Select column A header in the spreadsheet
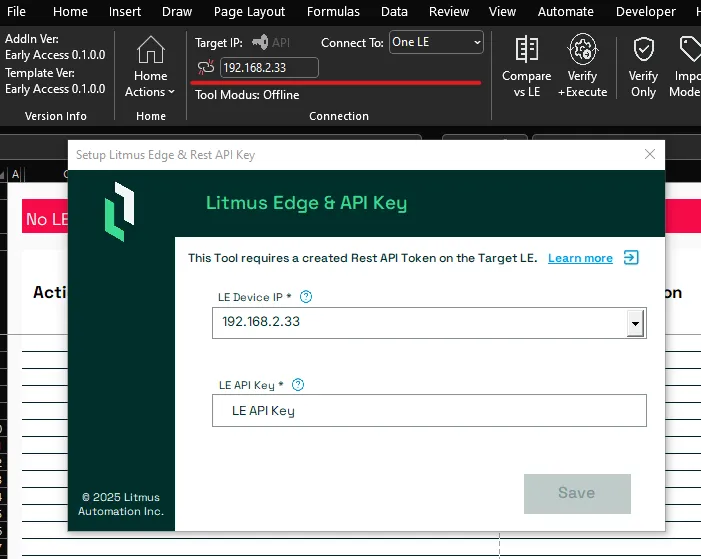The image size is (701, 559). [15, 174]
